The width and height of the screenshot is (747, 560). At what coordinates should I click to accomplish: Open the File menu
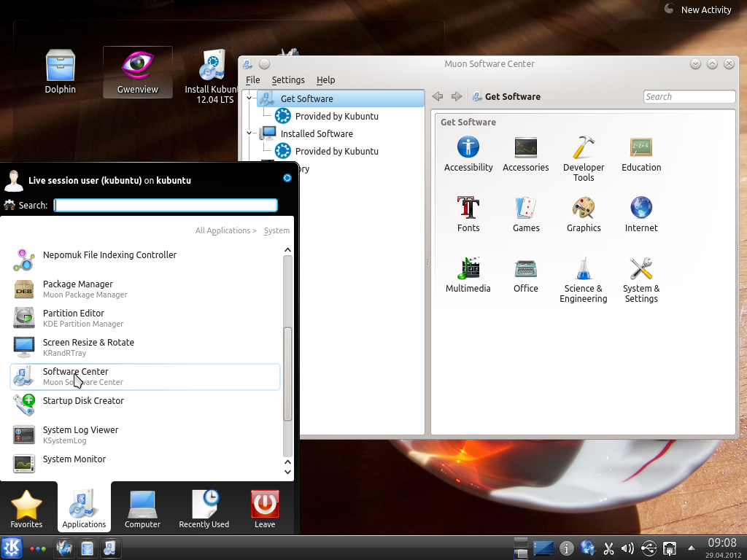click(x=252, y=80)
